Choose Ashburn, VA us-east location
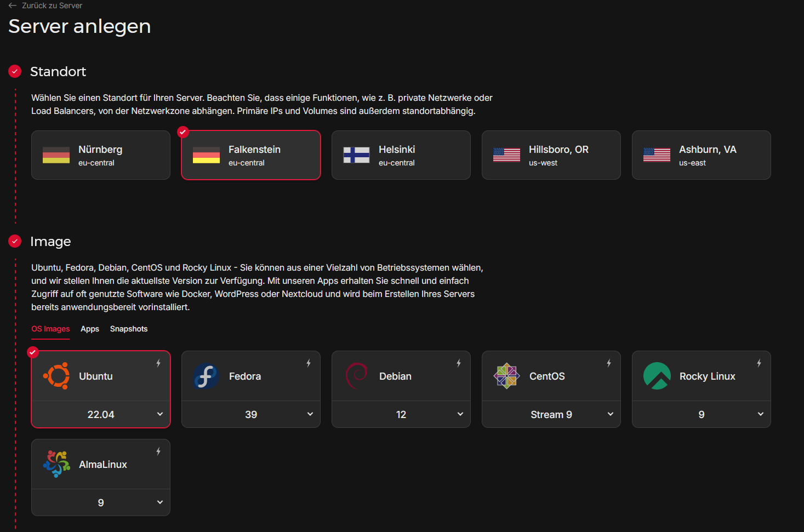The height and width of the screenshot is (532, 804). (x=702, y=155)
